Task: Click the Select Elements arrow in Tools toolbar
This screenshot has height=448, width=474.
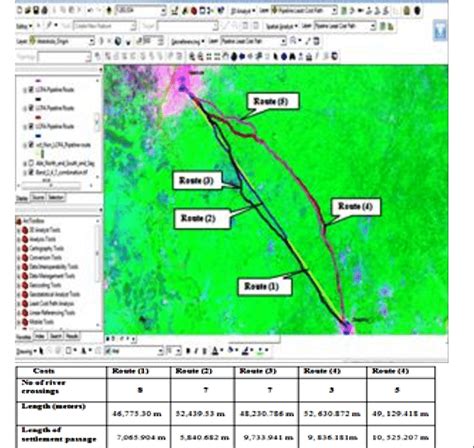Action: click(x=276, y=57)
